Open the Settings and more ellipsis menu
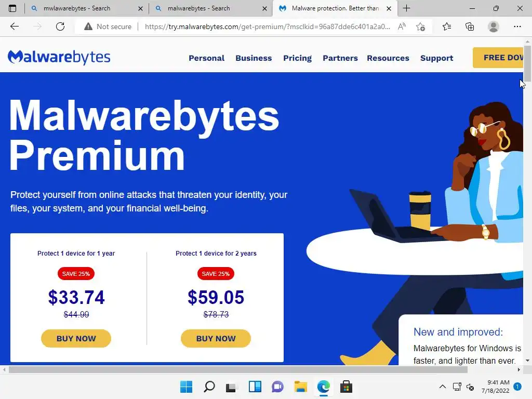Image resolution: width=532 pixels, height=399 pixels. click(x=517, y=26)
